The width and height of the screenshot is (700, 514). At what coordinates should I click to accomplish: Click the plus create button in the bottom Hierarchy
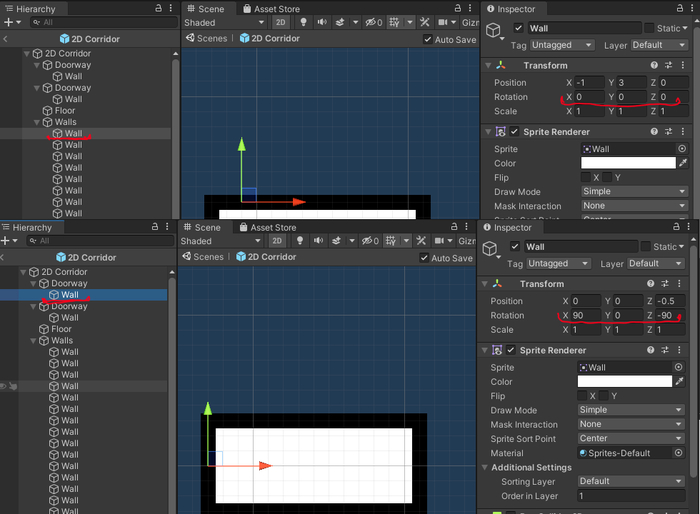click(6, 241)
